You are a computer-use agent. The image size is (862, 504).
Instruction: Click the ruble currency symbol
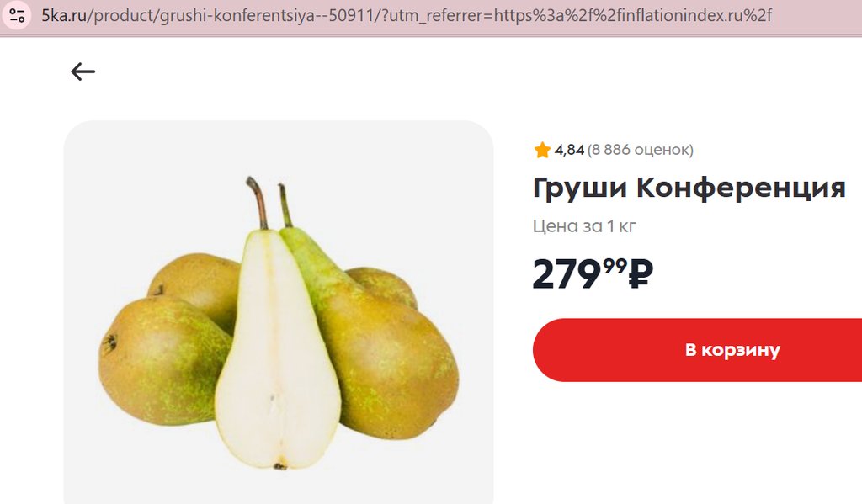point(641,273)
